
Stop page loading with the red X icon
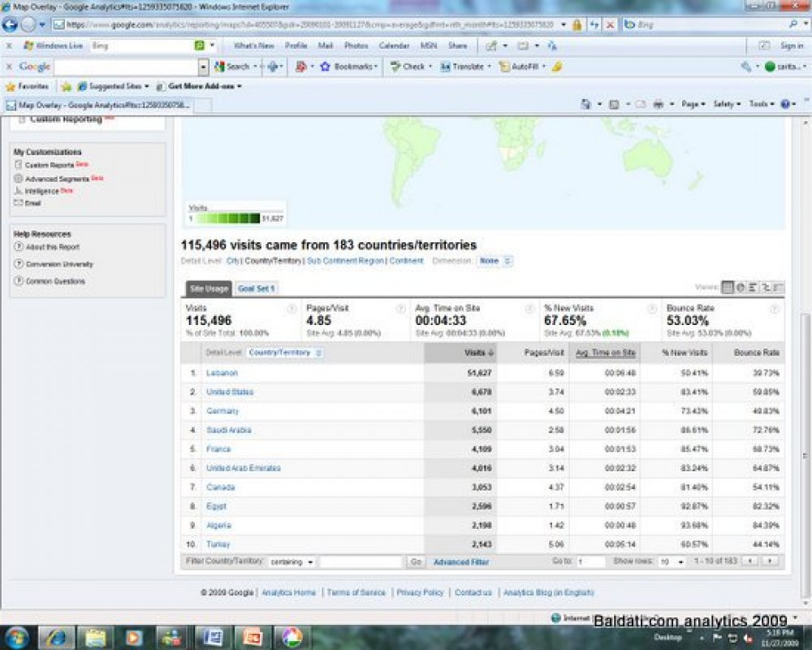coord(611,24)
